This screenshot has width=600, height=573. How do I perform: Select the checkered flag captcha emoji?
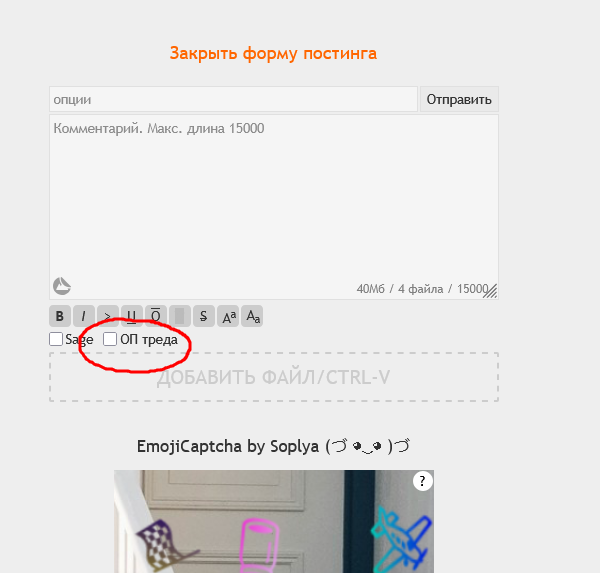(164, 546)
